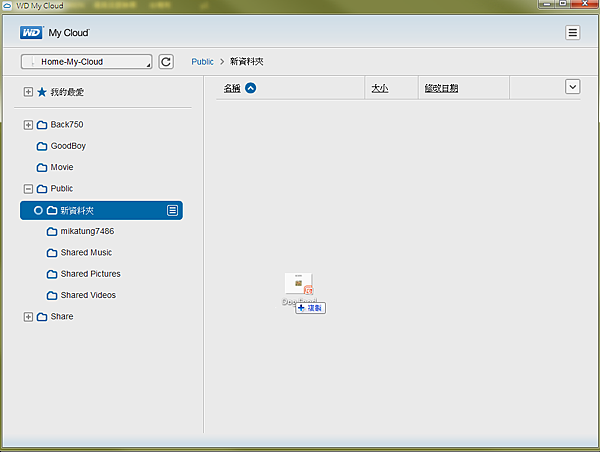600x452 pixels.
Task: Sort by the 大小 size column
Action: coord(380,88)
